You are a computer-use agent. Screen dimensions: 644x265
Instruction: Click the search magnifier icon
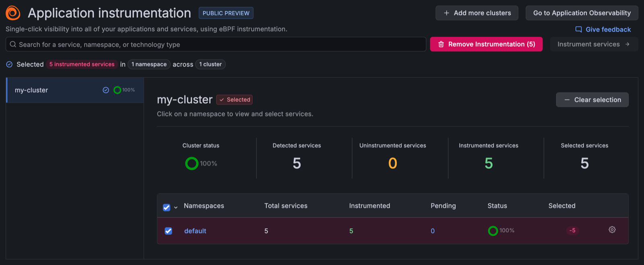click(13, 44)
